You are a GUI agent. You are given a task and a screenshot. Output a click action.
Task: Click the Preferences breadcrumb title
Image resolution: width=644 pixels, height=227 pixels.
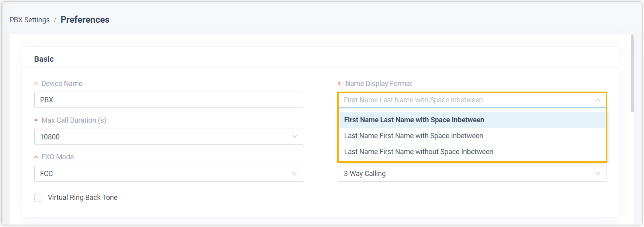click(x=85, y=20)
